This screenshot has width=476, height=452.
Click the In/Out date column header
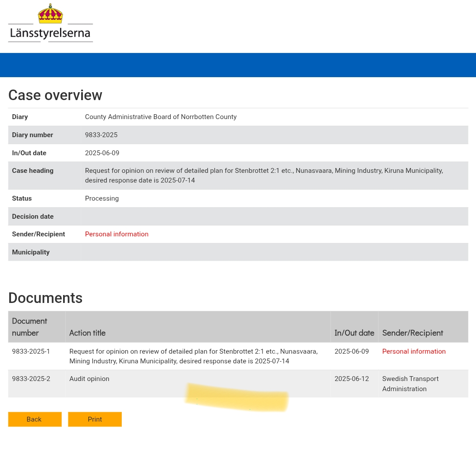point(354,333)
